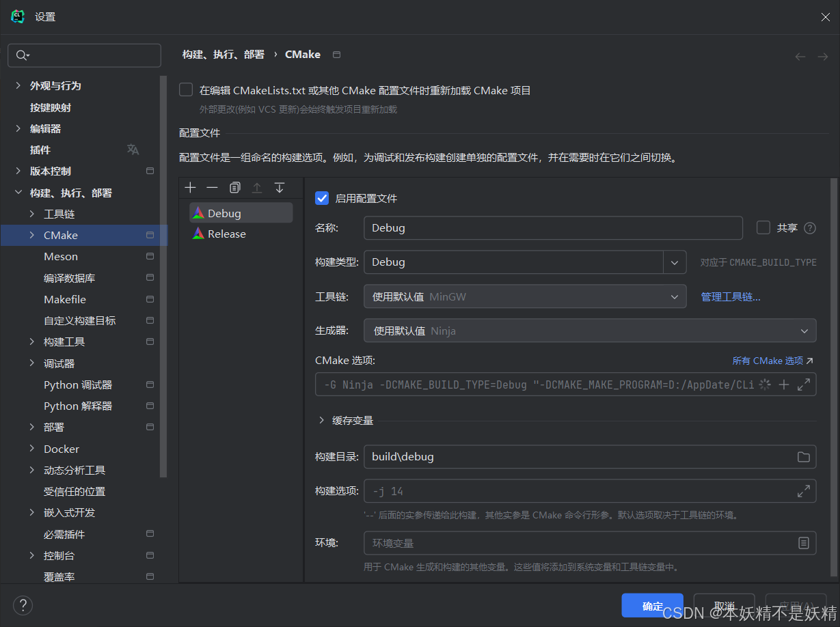Viewport: 840px width, 627px height.
Task: Expand the 构建选项 field editor
Action: (804, 491)
